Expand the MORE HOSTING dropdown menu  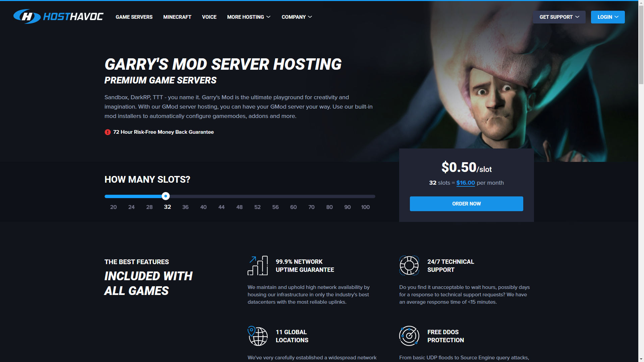[x=248, y=17]
